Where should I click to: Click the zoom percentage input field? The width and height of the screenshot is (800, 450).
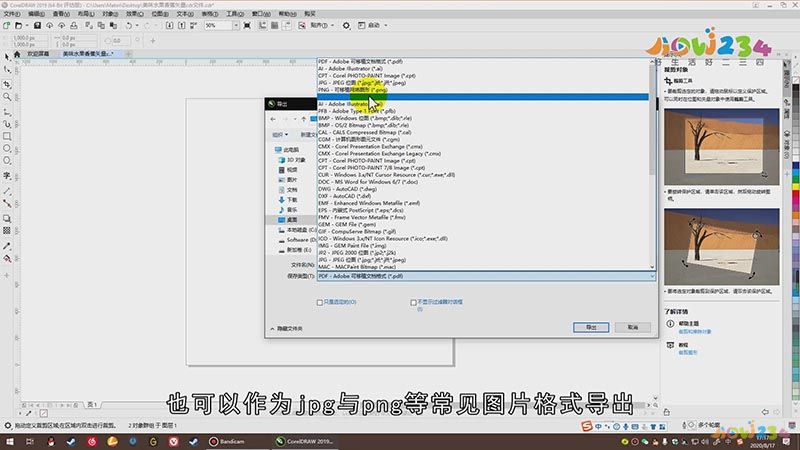(x=217, y=25)
